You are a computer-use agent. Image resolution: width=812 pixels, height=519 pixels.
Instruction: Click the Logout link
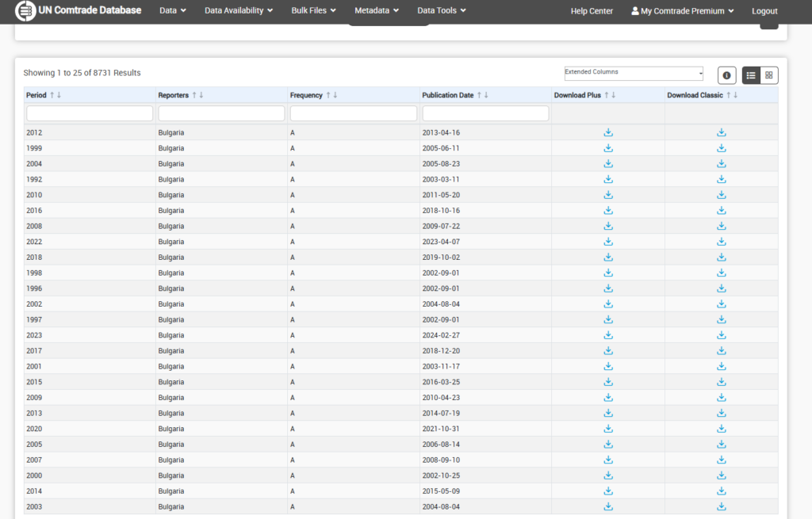[764, 11]
